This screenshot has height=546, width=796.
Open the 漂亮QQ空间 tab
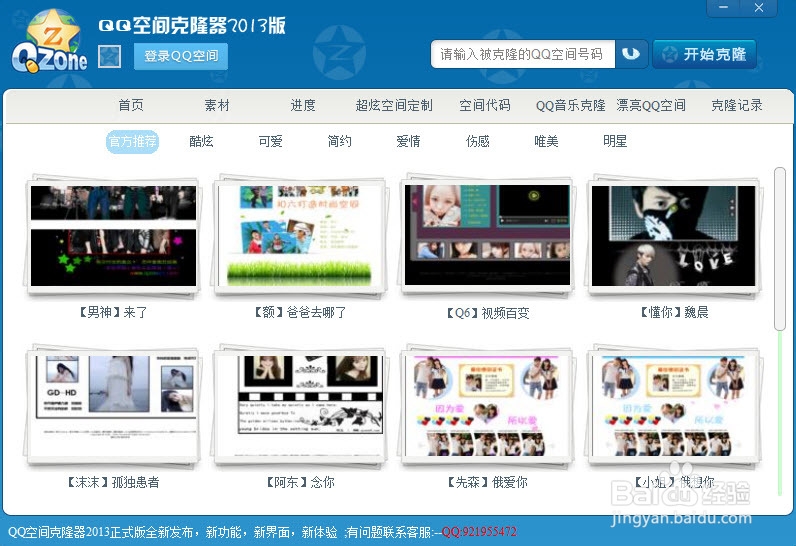click(x=651, y=105)
